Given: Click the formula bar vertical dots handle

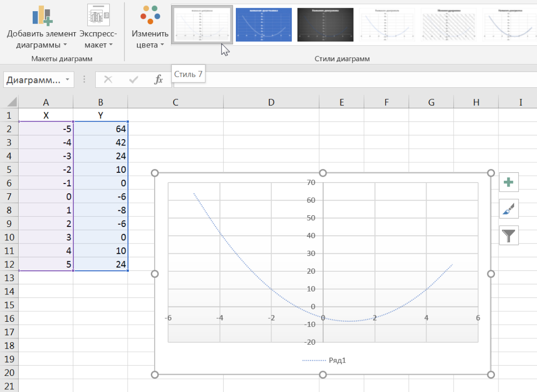Looking at the screenshot, I should tap(84, 80).
